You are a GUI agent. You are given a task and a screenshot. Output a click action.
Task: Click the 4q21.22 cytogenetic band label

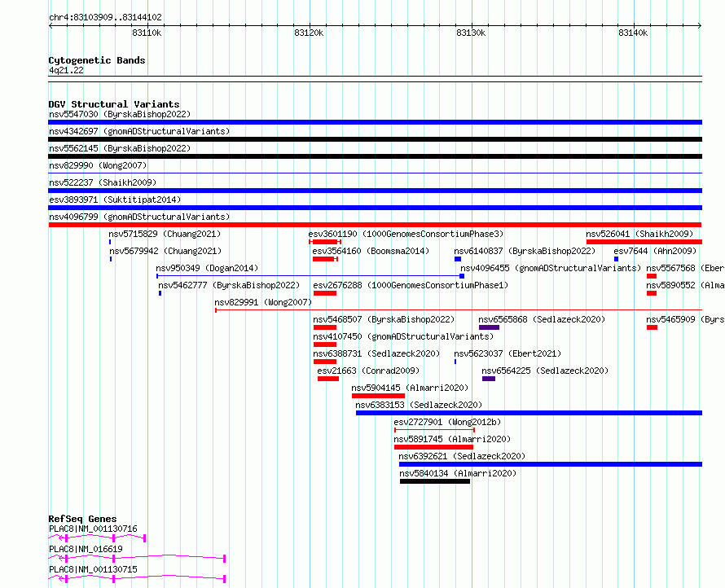(x=67, y=70)
